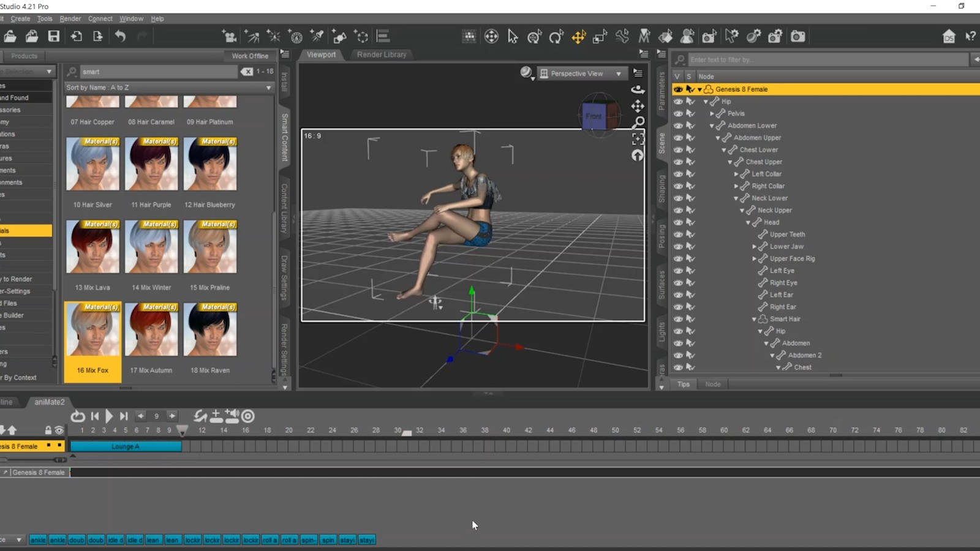Create a new distant light
Screen dimensions: 980x551
(x=251, y=37)
